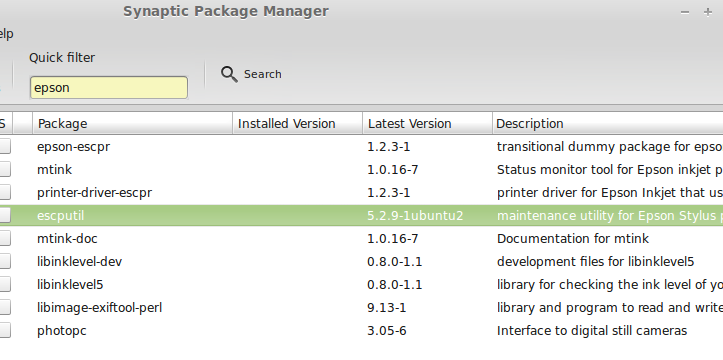Image resolution: width=723 pixels, height=360 pixels.
Task: Select the libimage-exiftool-perl package row
Action: point(362,307)
